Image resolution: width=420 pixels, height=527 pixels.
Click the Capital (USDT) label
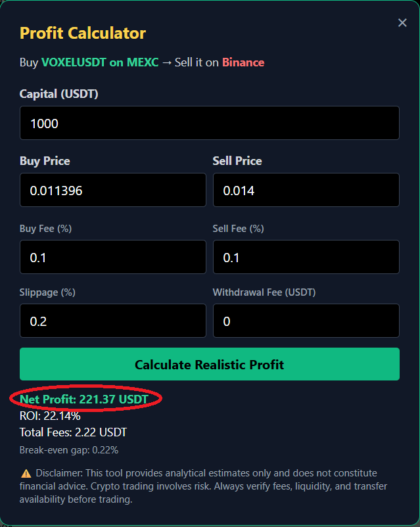58,93
